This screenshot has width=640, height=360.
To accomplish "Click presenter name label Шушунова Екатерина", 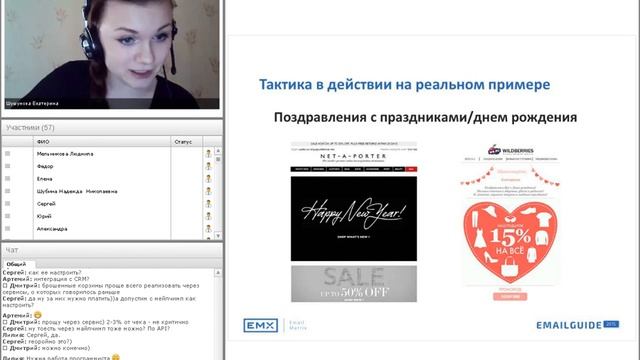I will (32, 104).
